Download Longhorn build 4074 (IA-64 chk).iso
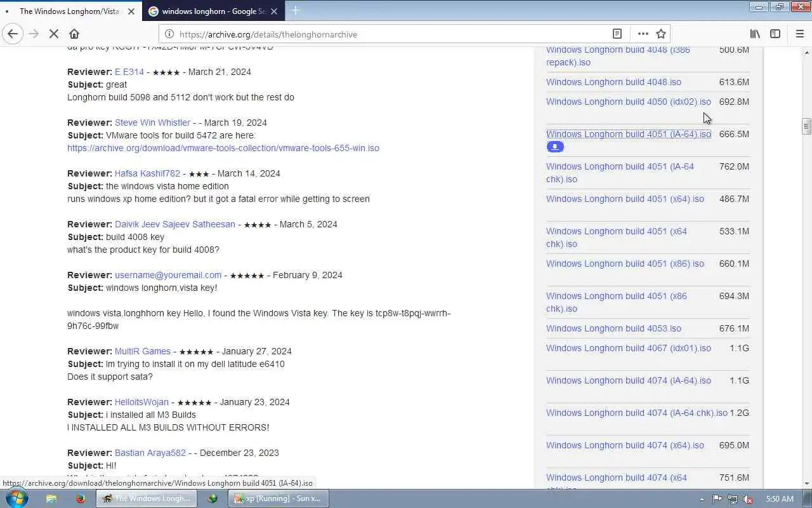The image size is (812, 508). coord(637,413)
